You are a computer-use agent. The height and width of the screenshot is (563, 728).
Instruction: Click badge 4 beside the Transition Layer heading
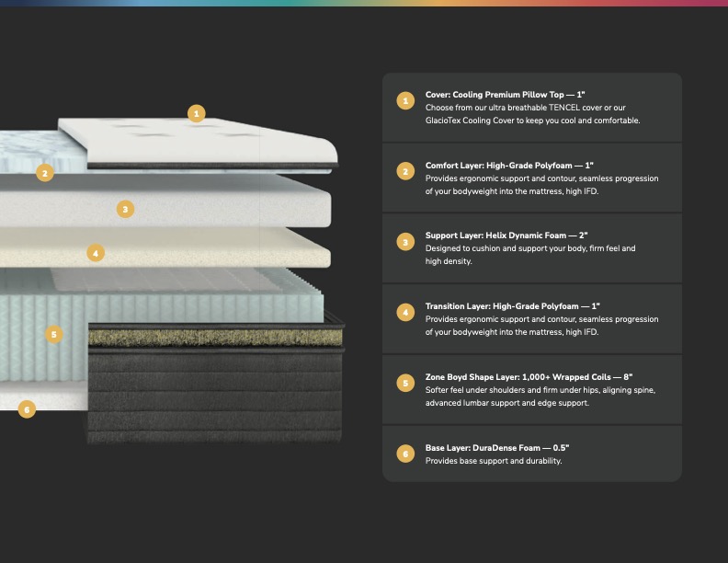tap(405, 312)
